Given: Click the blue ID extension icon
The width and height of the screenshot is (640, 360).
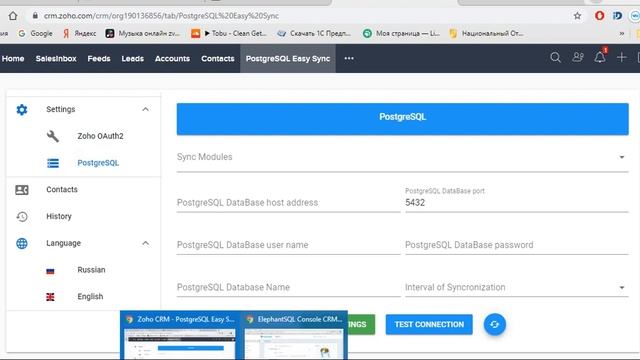Looking at the screenshot, I should point(617,16).
